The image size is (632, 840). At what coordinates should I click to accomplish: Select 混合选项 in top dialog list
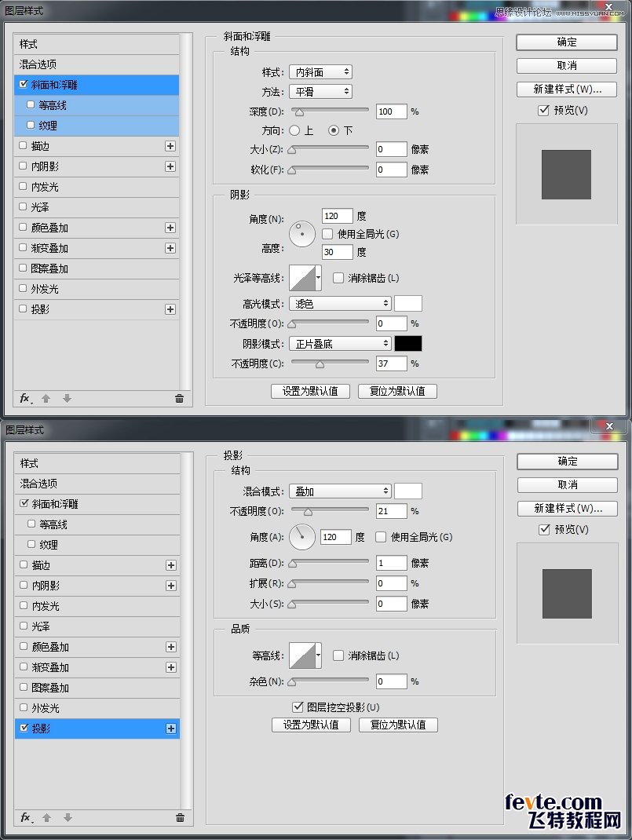tap(97, 64)
